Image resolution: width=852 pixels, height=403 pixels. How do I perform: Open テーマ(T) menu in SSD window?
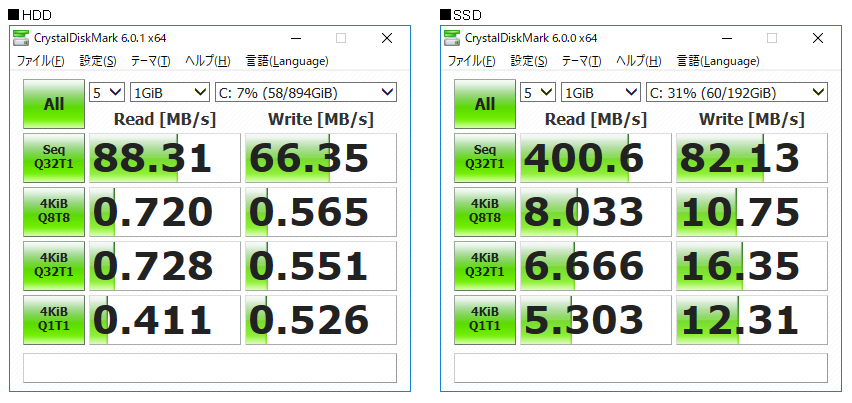(581, 61)
